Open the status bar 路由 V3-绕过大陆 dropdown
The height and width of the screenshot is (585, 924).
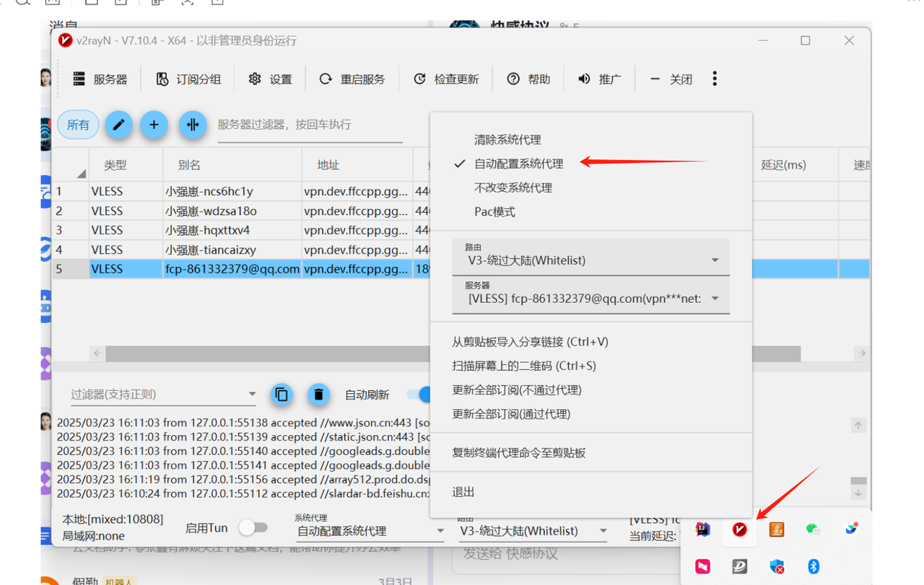click(x=533, y=531)
